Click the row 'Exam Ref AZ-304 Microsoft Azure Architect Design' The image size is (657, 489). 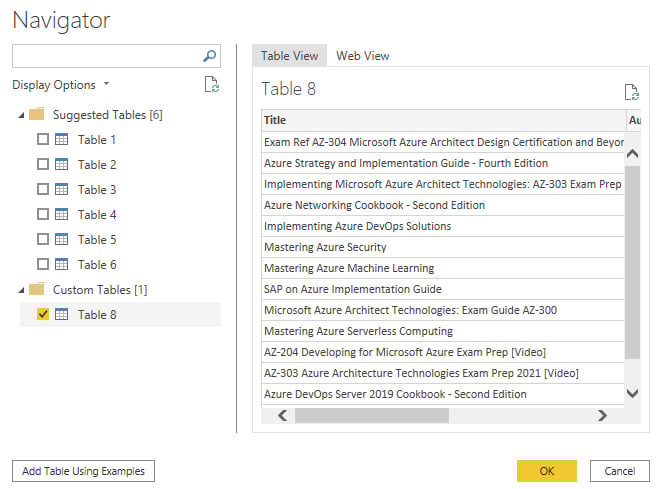[x=443, y=142]
